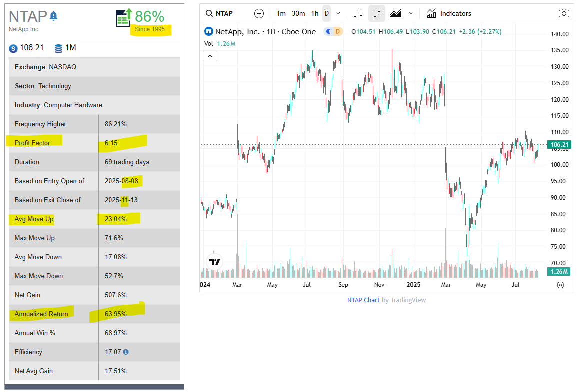Select the Candles chart style icon
This screenshot has width=588, height=392.
coord(377,14)
